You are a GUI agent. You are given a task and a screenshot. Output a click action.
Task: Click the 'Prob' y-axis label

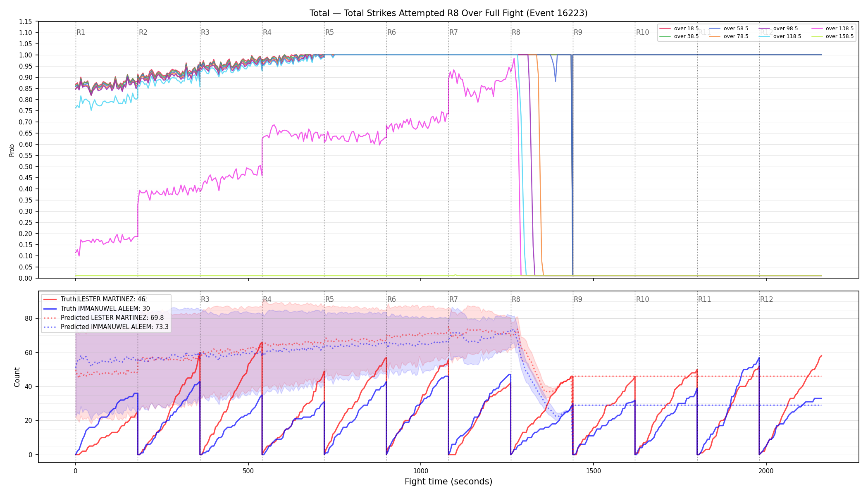tap(12, 150)
